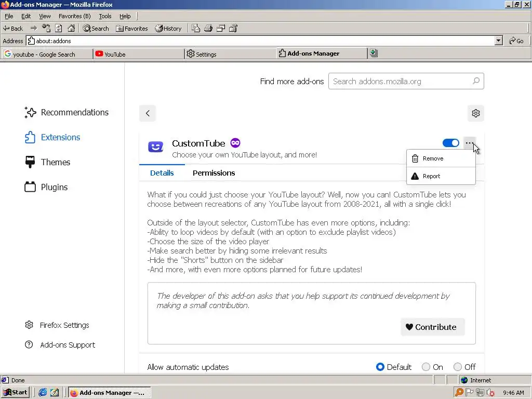Click the CustomTube extension icon
The height and width of the screenshot is (399, 532).
pyautogui.click(x=156, y=147)
